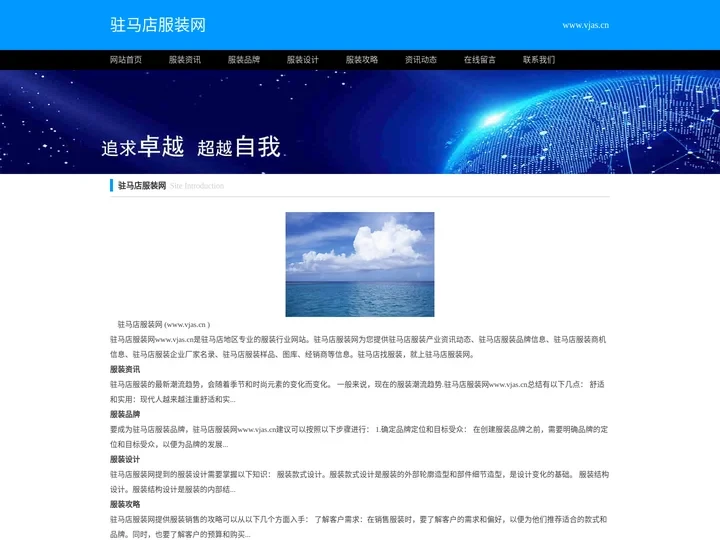Click the bold 服装资讯 heading in article
The image size is (720, 540).
125,369
